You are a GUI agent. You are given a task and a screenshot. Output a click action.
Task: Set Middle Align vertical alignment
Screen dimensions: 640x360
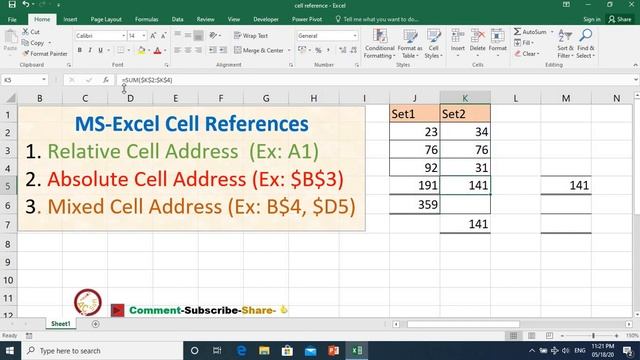(188, 36)
